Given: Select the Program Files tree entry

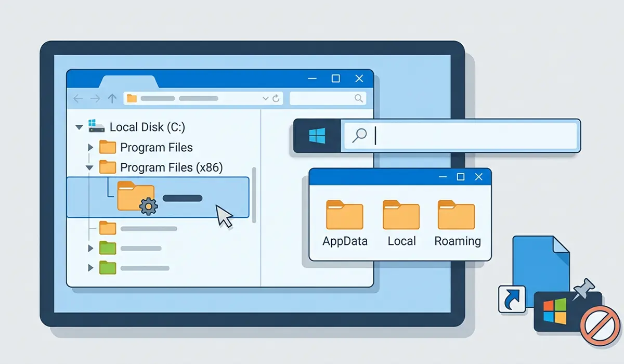Looking at the screenshot, I should pyautogui.click(x=157, y=148).
